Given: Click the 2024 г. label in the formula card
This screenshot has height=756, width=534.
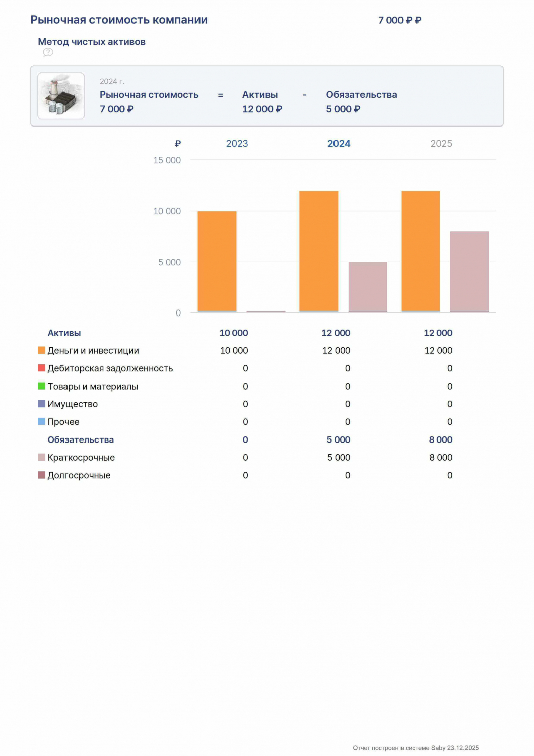Looking at the screenshot, I should 112,81.
